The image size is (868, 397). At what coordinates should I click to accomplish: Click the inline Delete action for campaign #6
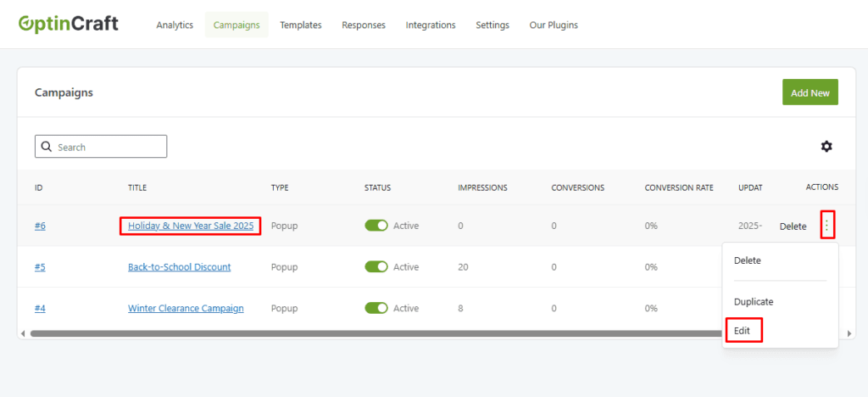tap(793, 226)
